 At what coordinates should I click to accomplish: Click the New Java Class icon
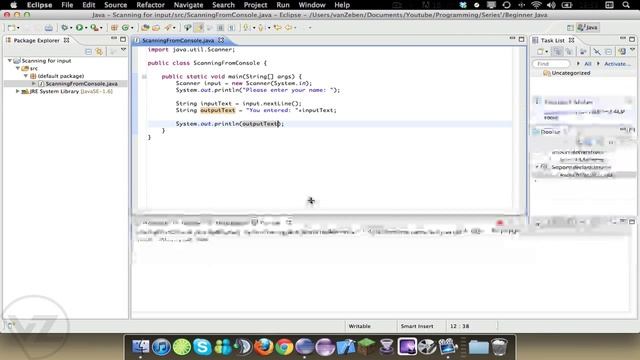click(x=125, y=28)
